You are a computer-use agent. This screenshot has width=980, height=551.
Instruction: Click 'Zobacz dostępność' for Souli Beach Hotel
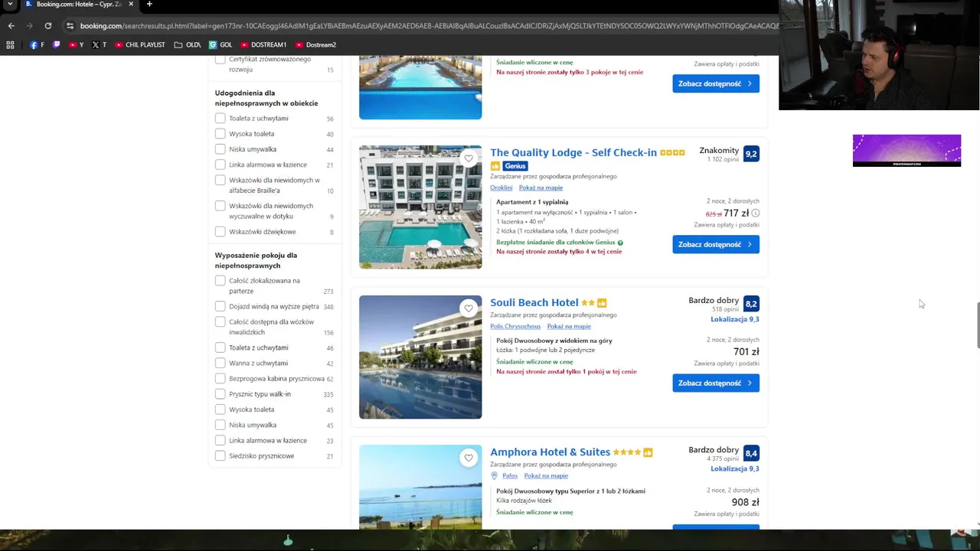coord(716,383)
